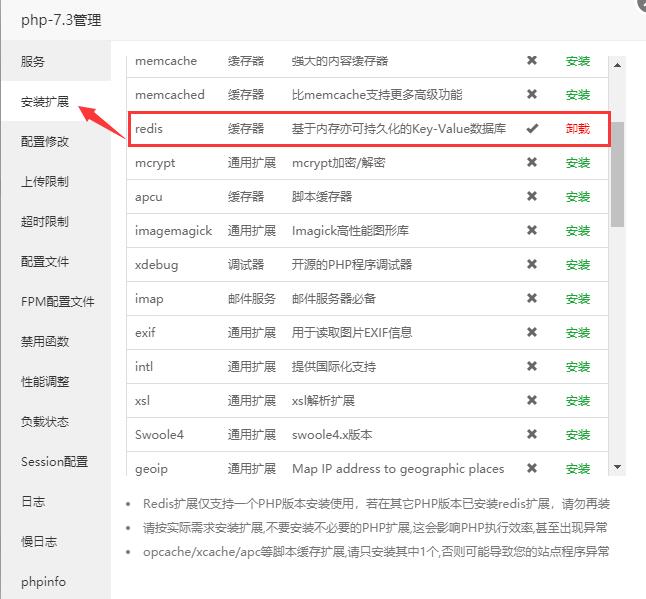Install the memcached extension
This screenshot has height=599, width=646.
(578, 95)
